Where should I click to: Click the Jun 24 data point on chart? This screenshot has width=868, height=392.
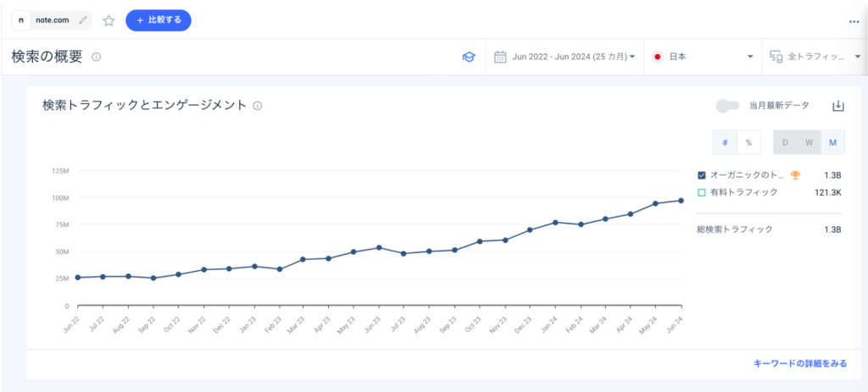pos(682,201)
